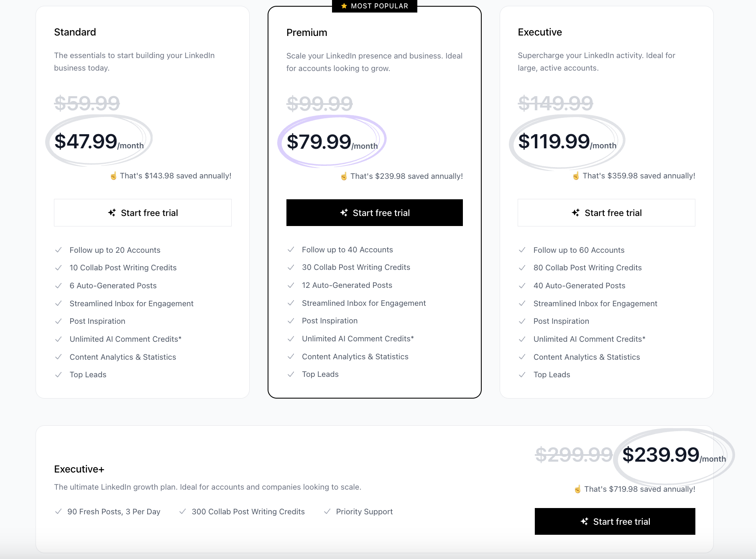Click the checkmark beside Follow up to 20 Accounts
The image size is (756, 559).
tap(59, 250)
